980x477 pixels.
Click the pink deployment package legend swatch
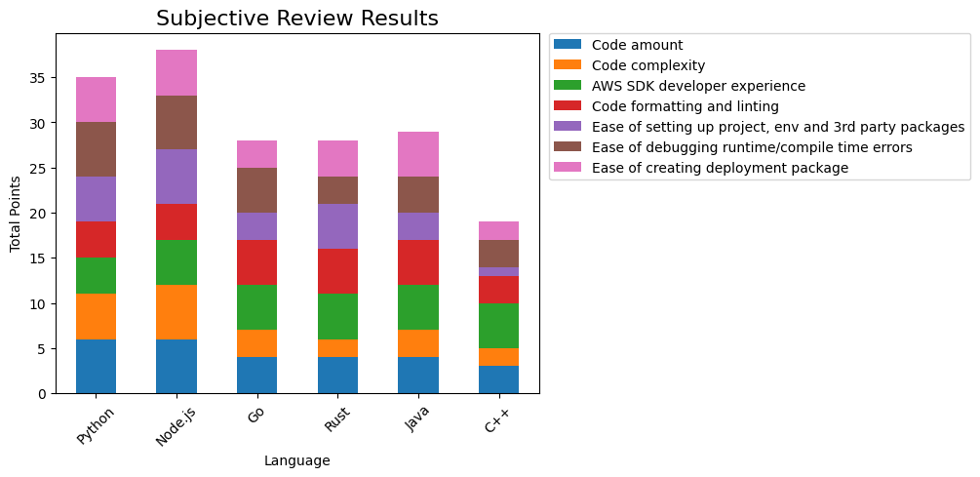pyautogui.click(x=568, y=168)
